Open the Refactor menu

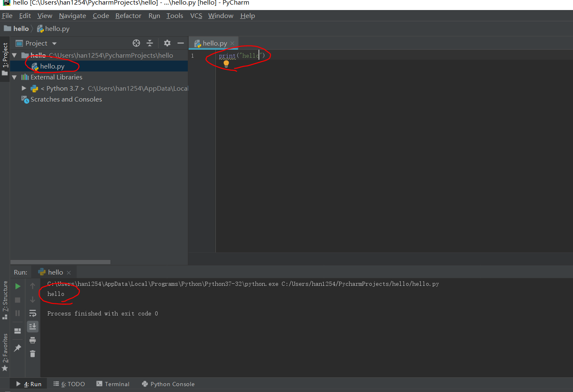128,16
